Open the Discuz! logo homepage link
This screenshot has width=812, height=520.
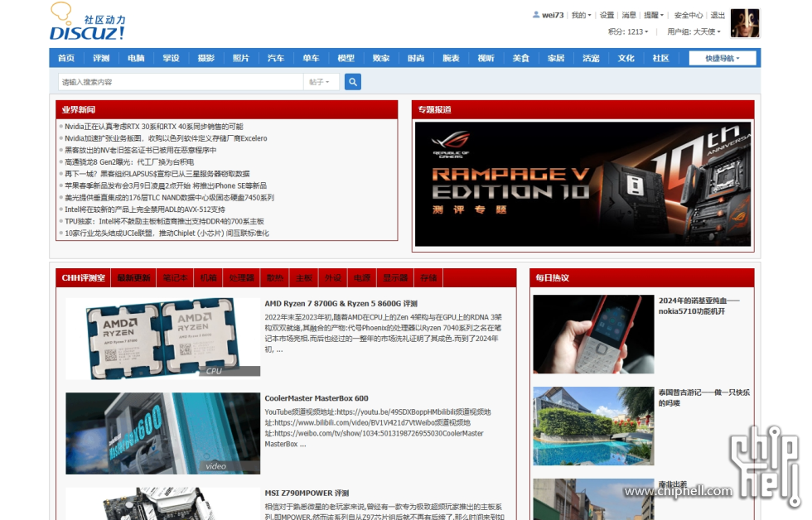[x=88, y=22]
